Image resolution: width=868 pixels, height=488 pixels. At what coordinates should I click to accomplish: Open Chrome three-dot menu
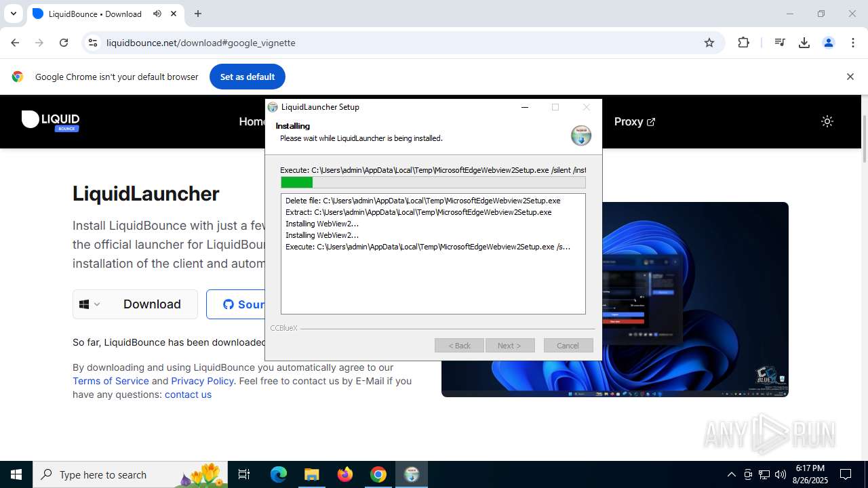coord(853,43)
